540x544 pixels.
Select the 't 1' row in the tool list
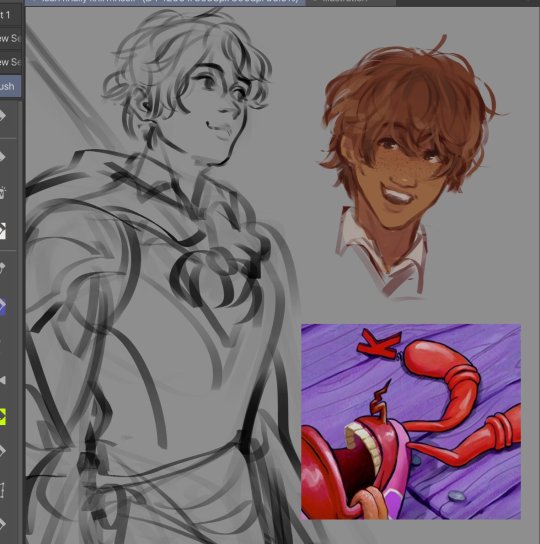click(x=11, y=15)
